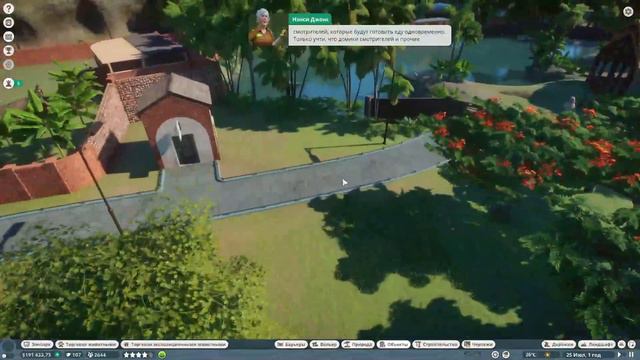Click the tutorial dialogue text box
Viewport: 640px width, 360px height.
pos(370,36)
